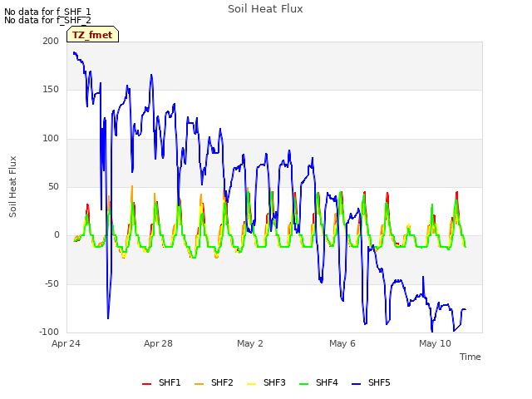Click the -50 y-axis tick label
This screenshot has width=532, height=399.
click(x=52, y=283)
